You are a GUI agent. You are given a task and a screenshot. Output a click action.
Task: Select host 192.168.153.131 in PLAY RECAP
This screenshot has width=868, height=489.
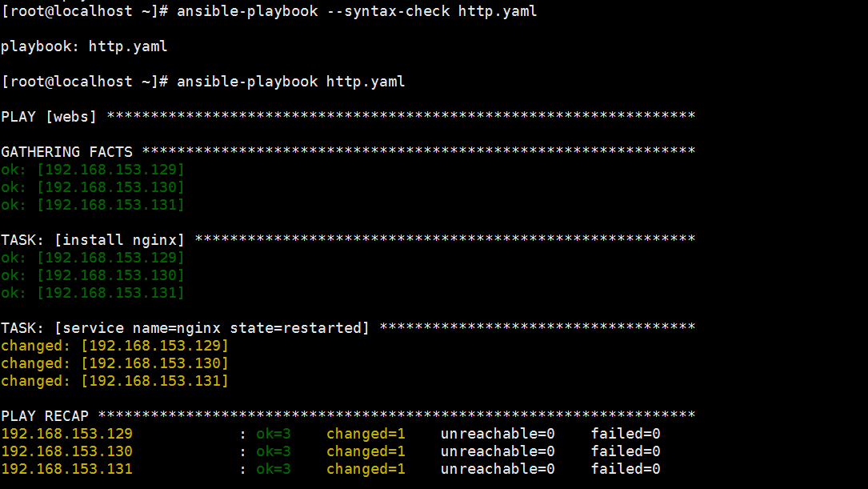(x=67, y=469)
